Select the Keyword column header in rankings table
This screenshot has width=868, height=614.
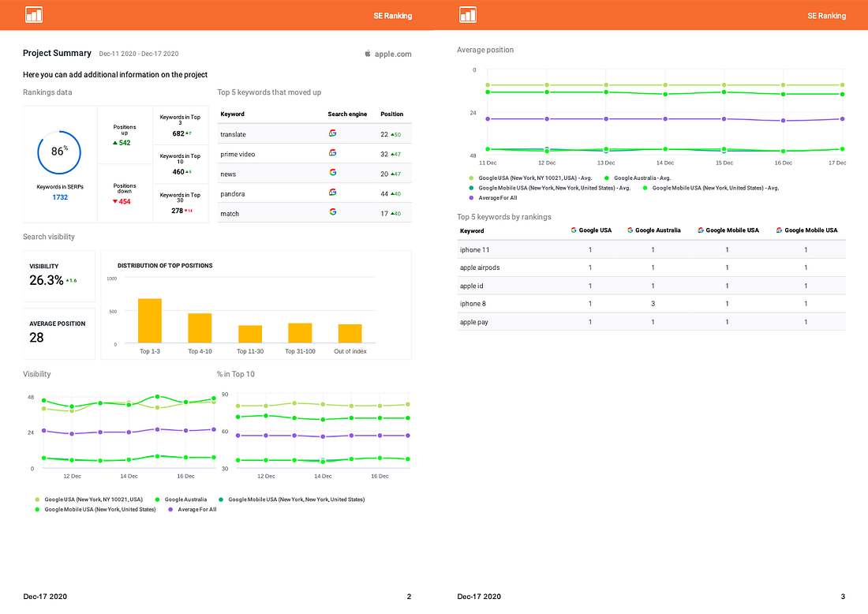[x=472, y=231]
